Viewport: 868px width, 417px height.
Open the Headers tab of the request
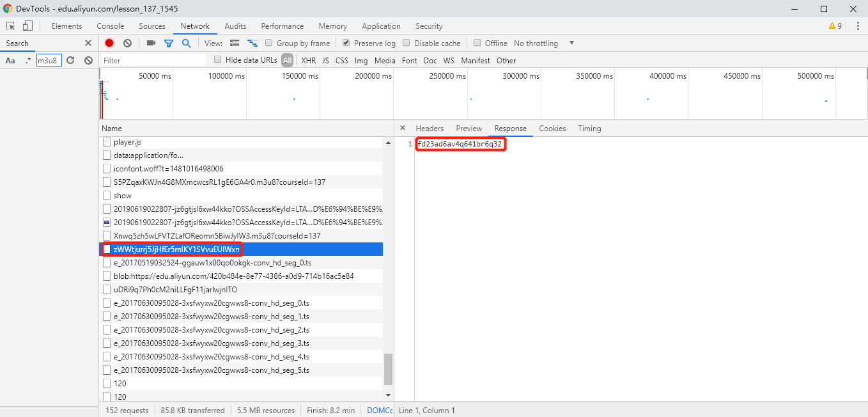tap(430, 128)
